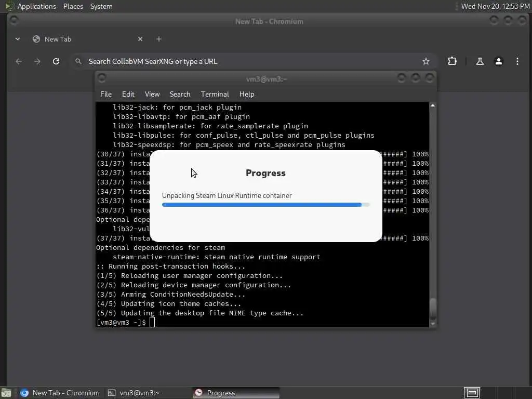Viewport: 532px width, 399px height.
Task: Click the Chromium window menu button
Action: click(x=14, y=20)
